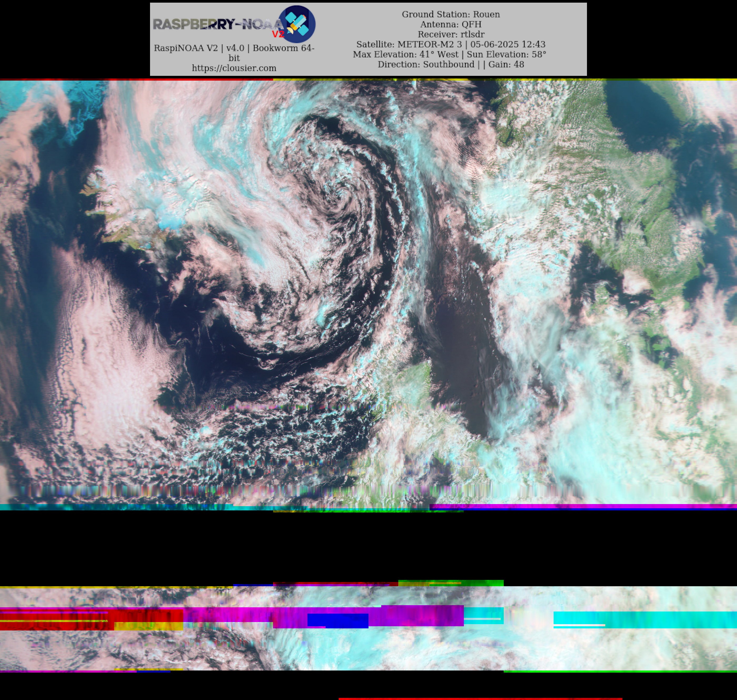Click the 'Antenna: QFH' line
737x700 pixels.
click(x=451, y=24)
